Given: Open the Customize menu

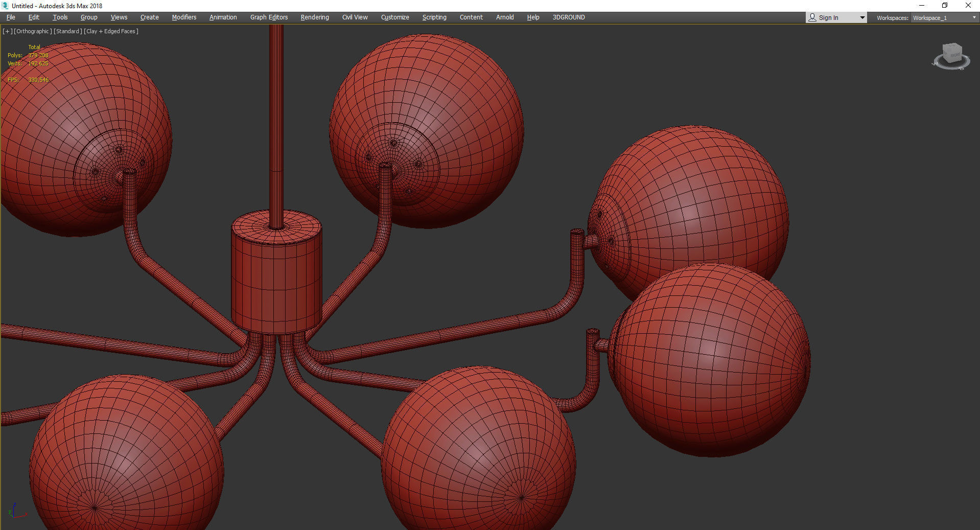Looking at the screenshot, I should (395, 17).
